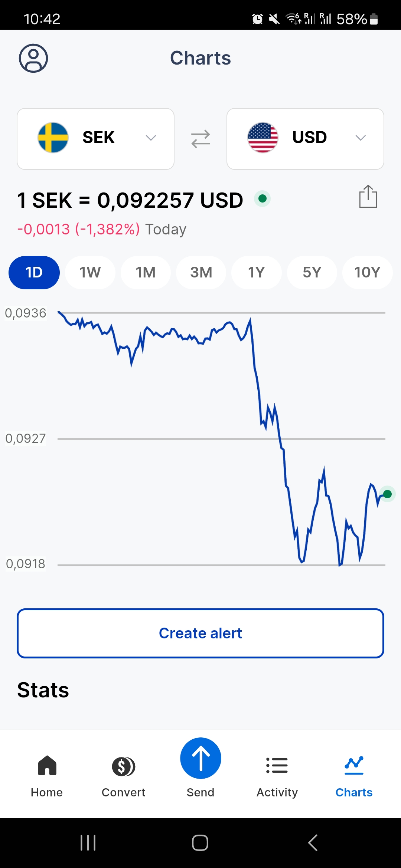Tap the green current-rate marker on chart

click(x=387, y=494)
